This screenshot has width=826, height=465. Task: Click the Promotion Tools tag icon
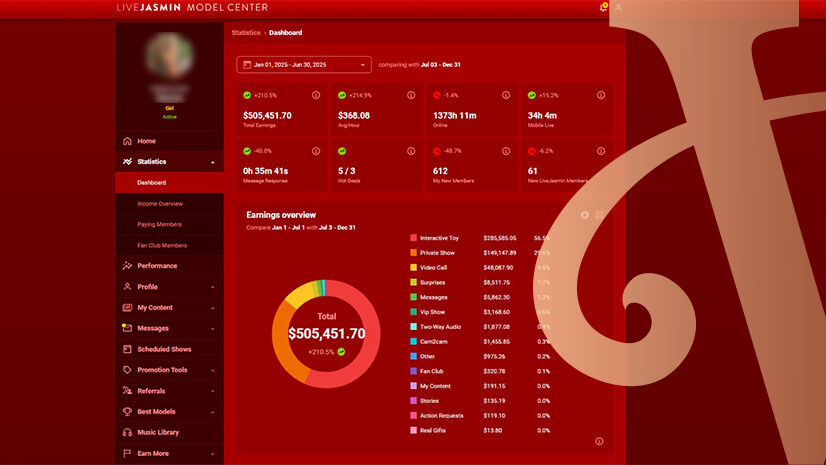point(127,370)
